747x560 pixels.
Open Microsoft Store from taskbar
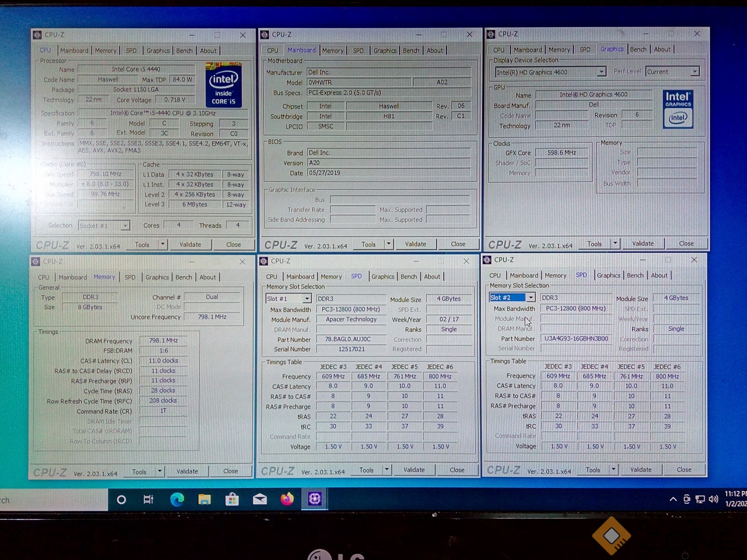[232, 500]
